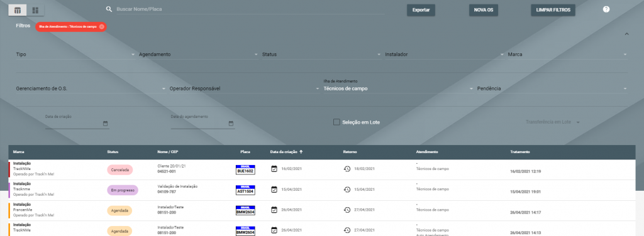Viewport: 644px width, 236px height.
Task: Switch to card grid view icon
Action: point(35,10)
